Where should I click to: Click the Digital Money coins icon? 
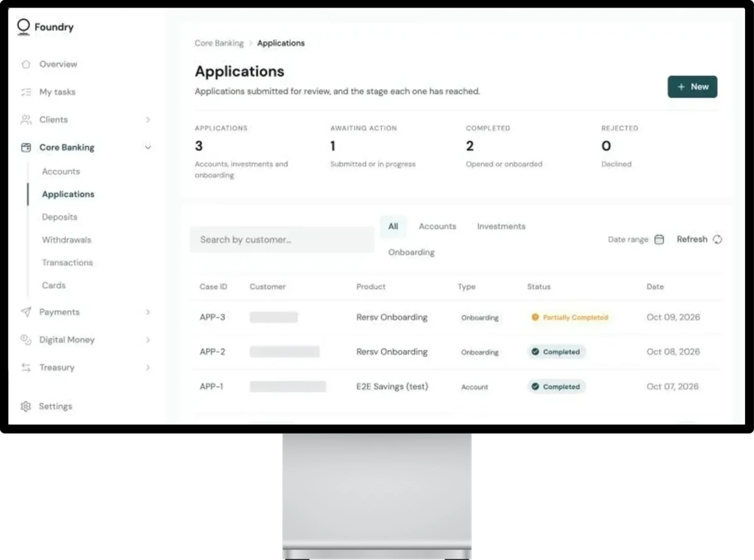click(26, 340)
